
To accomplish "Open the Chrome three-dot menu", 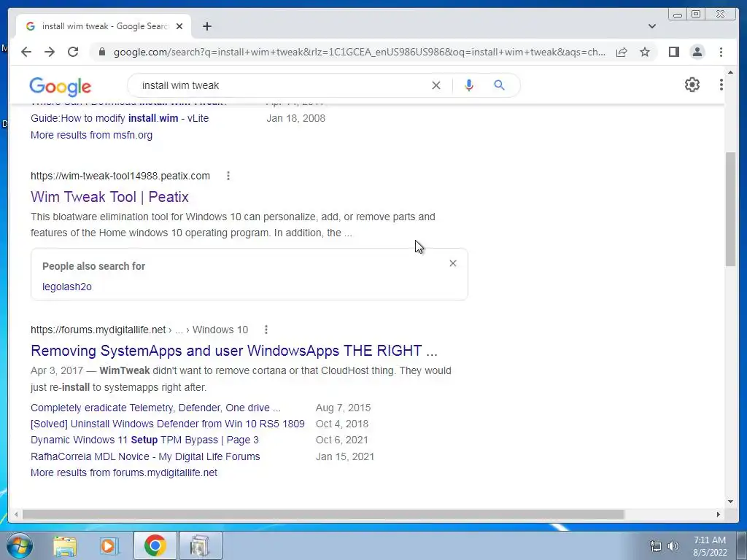I will [x=721, y=52].
